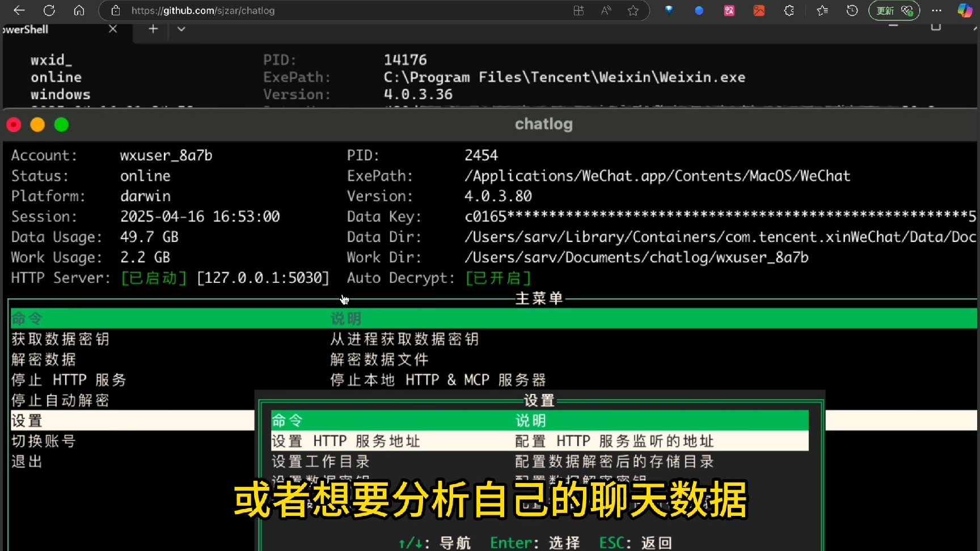
Task: Click 解密数据文件 description text
Action: coord(379,359)
